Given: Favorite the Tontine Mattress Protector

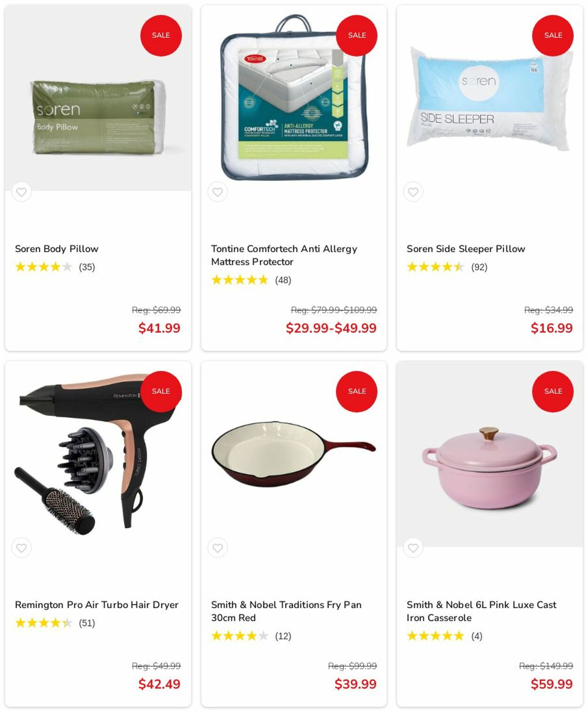Looking at the screenshot, I should coord(217,192).
